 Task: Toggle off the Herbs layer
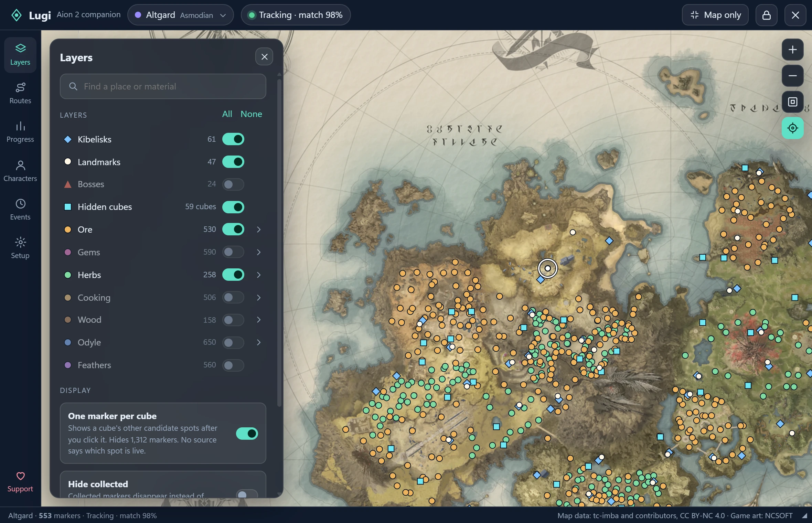pyautogui.click(x=233, y=275)
